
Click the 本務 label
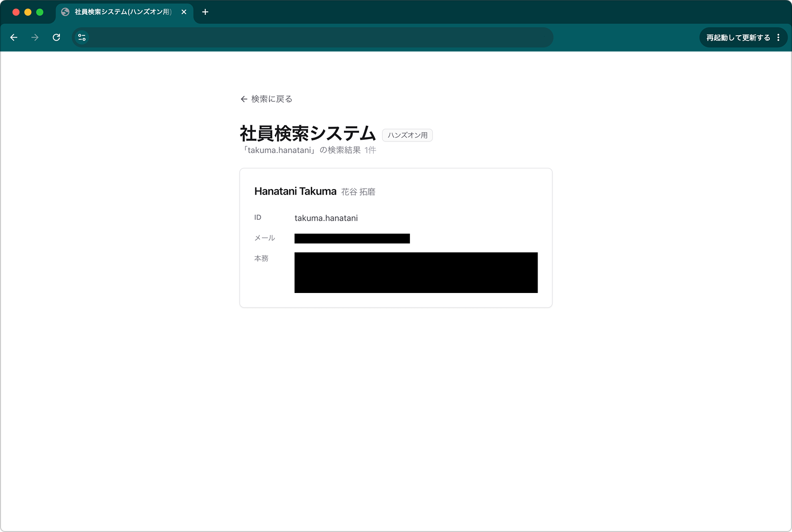(261, 258)
